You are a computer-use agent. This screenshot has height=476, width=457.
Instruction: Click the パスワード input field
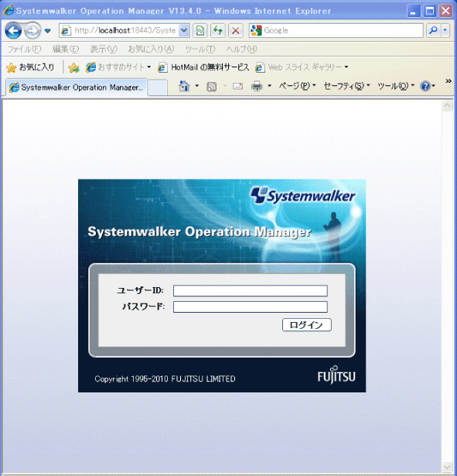[251, 306]
